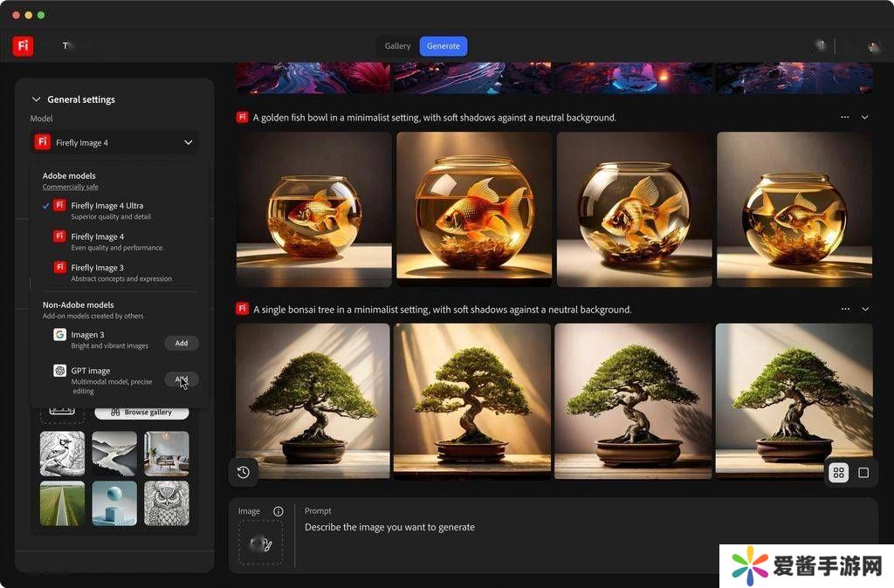Click Add button for Imagen 3

(182, 343)
